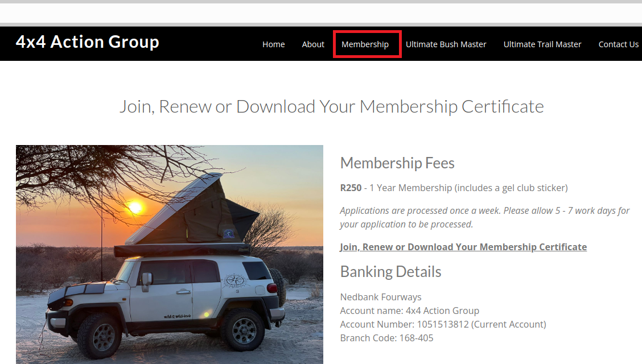The height and width of the screenshot is (364, 642).
Task: Click the Nedbank Fourways bank name
Action: pyautogui.click(x=381, y=297)
